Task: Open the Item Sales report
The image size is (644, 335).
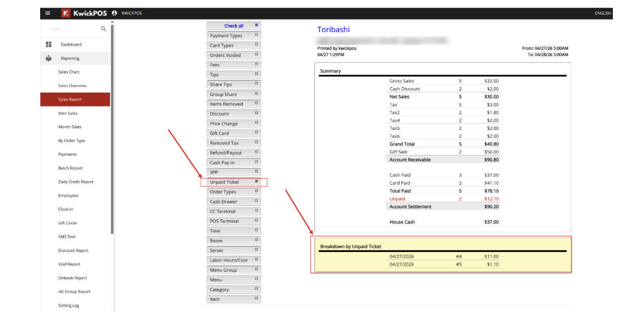Action: click(75, 113)
